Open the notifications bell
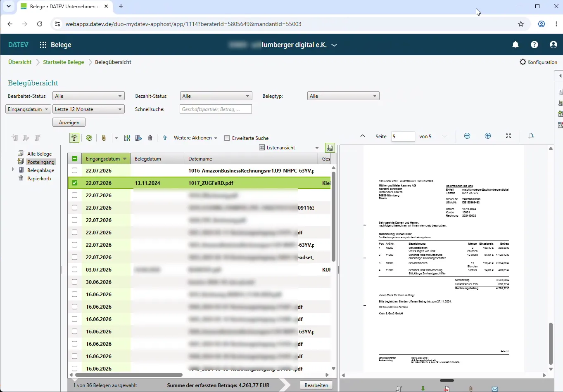The image size is (563, 392). [515, 45]
